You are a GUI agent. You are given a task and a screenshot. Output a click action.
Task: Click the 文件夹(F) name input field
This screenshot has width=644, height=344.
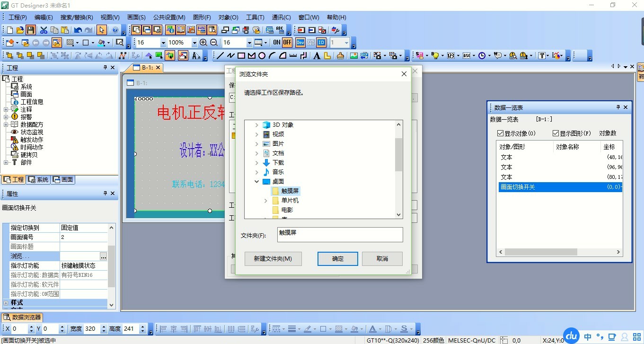[340, 235]
